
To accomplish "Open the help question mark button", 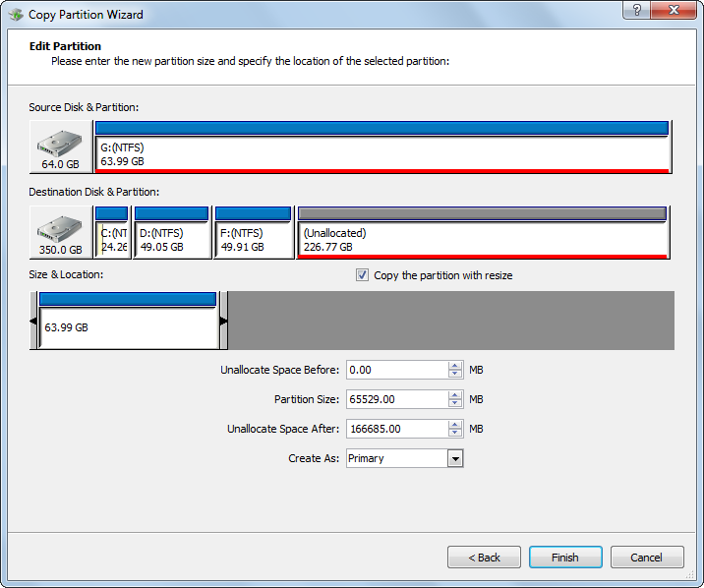I will click(x=636, y=10).
